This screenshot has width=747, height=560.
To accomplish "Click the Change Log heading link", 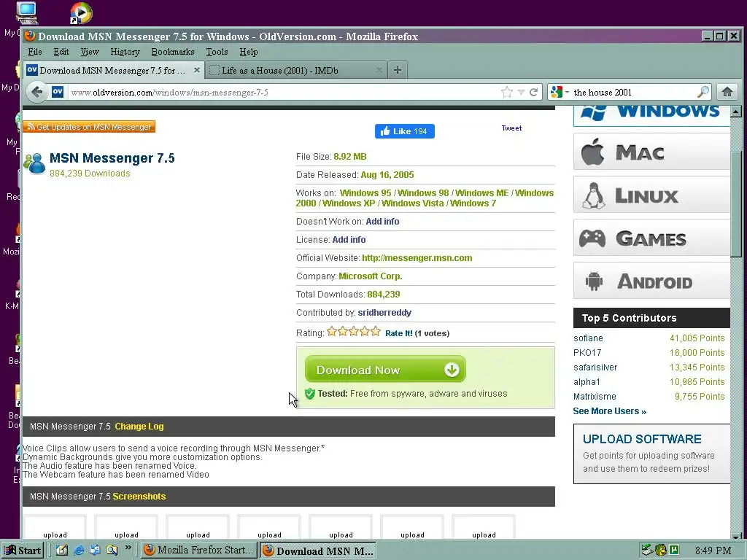I will [139, 426].
